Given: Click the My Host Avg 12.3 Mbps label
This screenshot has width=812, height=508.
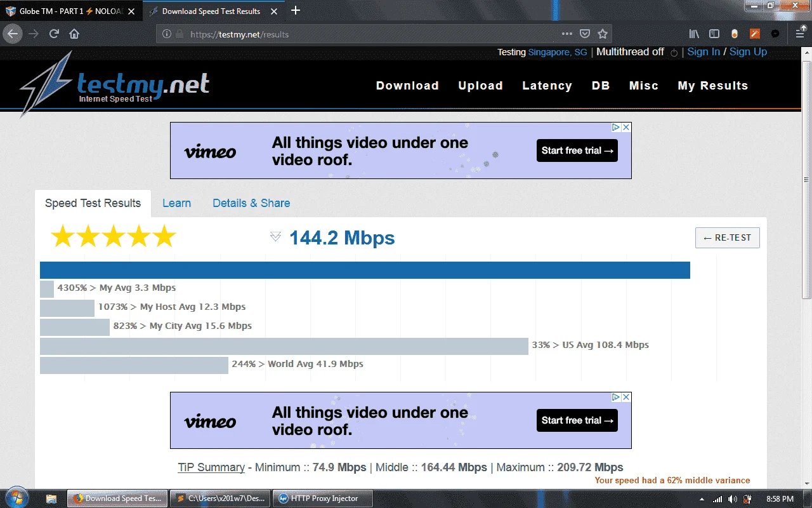Looking at the screenshot, I should (x=171, y=307).
